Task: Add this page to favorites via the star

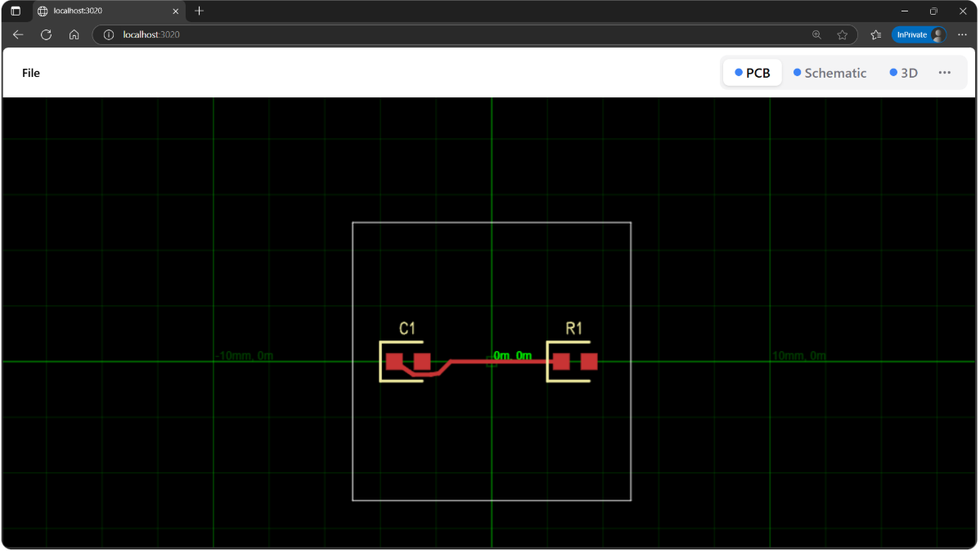Action: click(843, 34)
